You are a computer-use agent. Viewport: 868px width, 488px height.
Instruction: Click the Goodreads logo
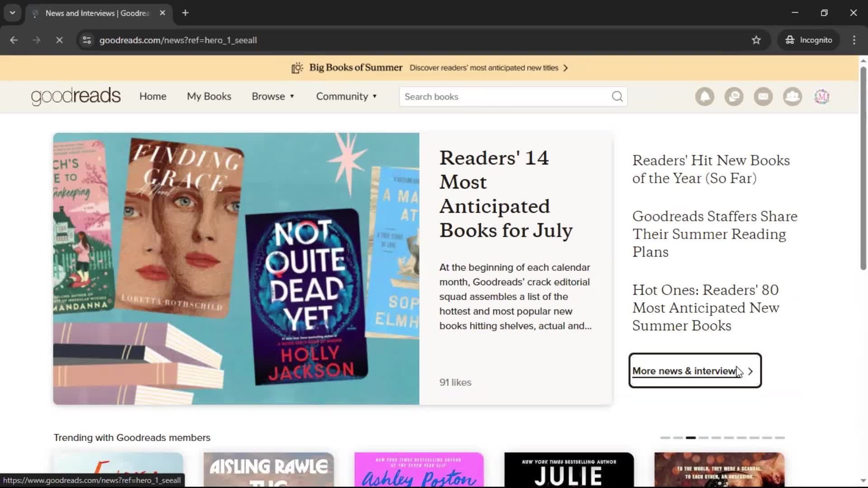click(76, 96)
